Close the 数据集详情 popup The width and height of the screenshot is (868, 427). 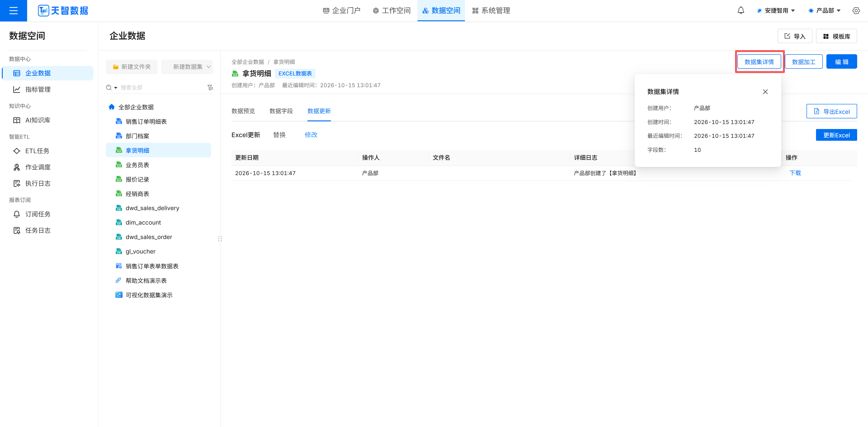pyautogui.click(x=765, y=91)
